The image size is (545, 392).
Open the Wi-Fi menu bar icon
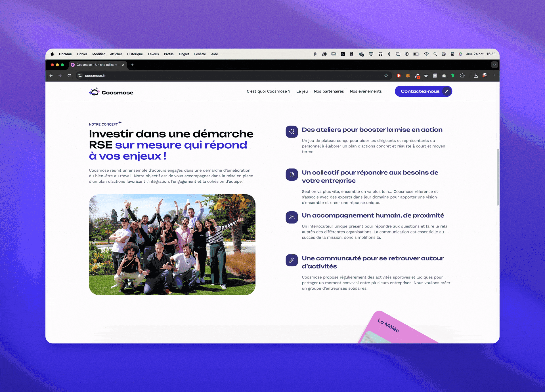click(x=426, y=54)
